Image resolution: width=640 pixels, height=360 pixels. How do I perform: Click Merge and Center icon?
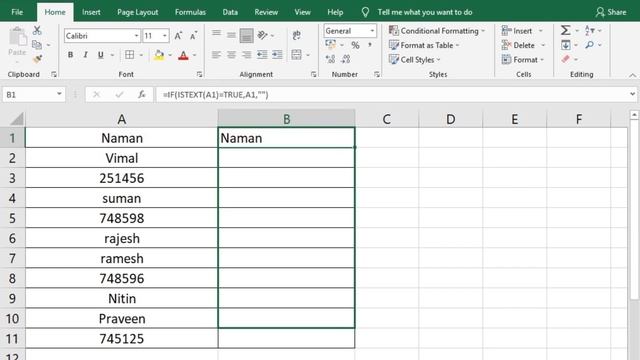(x=296, y=55)
